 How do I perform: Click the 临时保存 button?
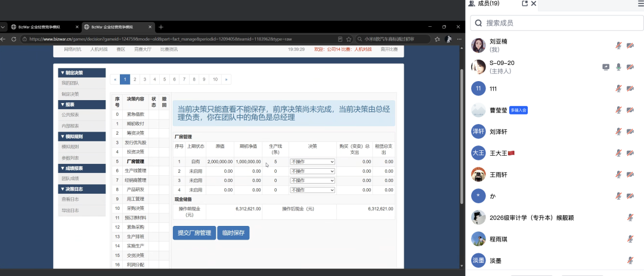tap(233, 233)
